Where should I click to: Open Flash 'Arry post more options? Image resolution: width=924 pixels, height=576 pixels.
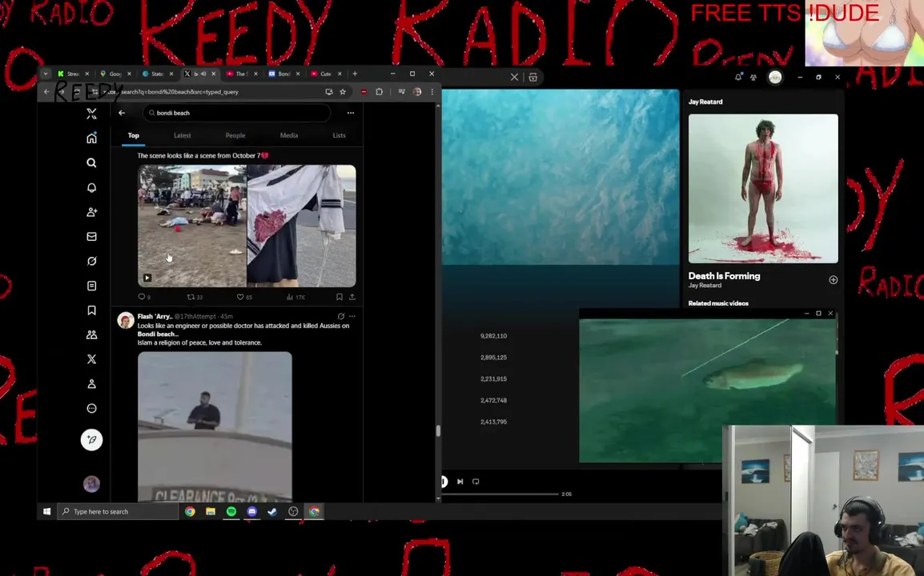coord(352,316)
